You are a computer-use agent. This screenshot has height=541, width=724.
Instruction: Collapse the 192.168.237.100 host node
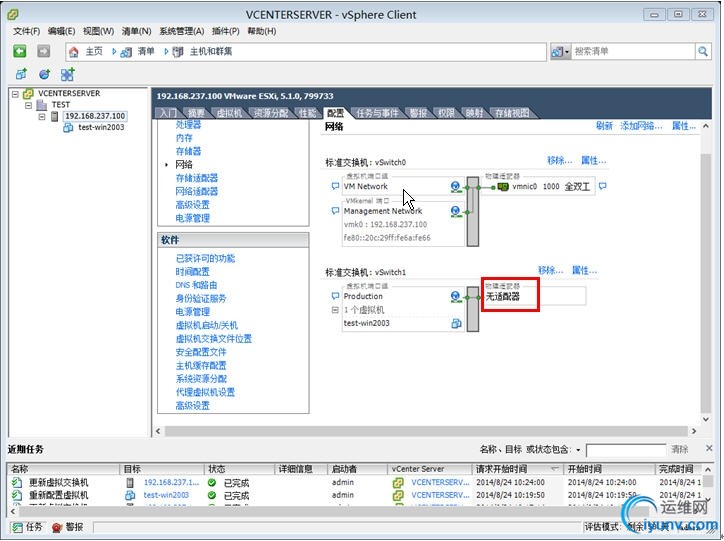pyautogui.click(x=42, y=116)
